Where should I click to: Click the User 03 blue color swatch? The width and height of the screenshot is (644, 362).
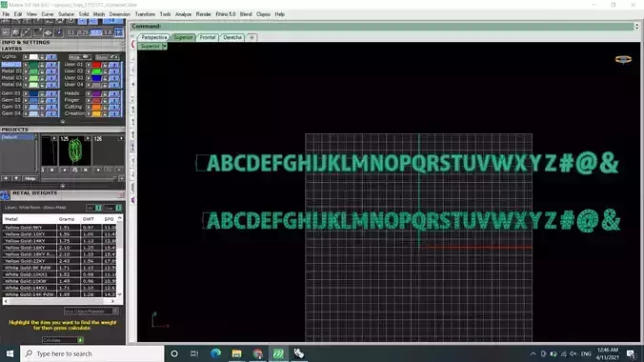coord(96,78)
